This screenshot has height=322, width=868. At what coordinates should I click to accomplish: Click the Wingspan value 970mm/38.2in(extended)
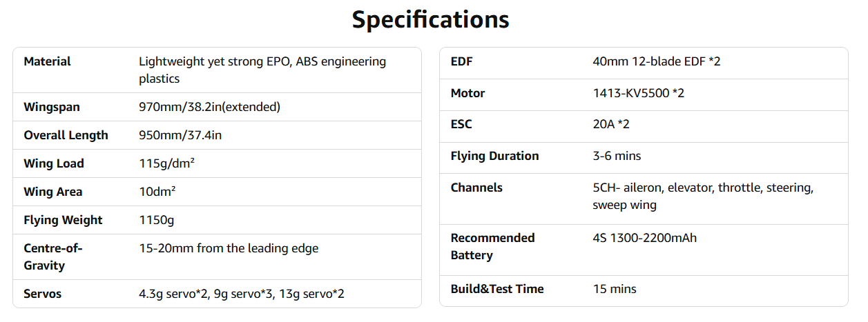point(209,107)
